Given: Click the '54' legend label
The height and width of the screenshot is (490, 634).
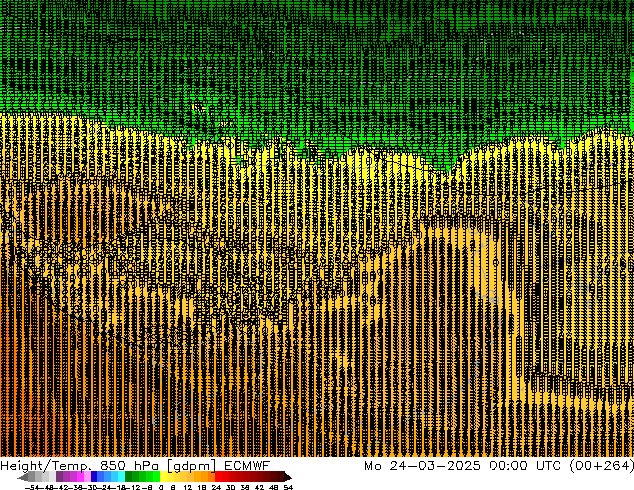Looking at the screenshot, I should [288, 487].
